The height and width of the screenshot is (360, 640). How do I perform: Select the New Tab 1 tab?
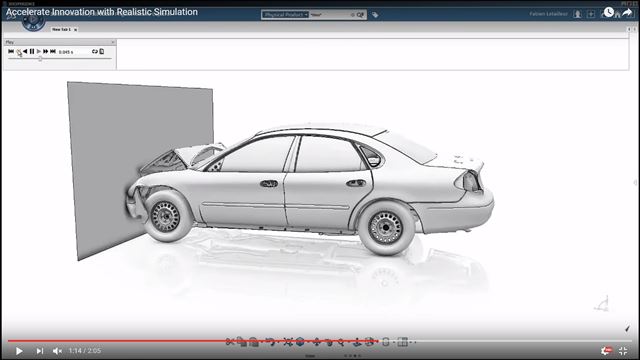click(x=61, y=29)
